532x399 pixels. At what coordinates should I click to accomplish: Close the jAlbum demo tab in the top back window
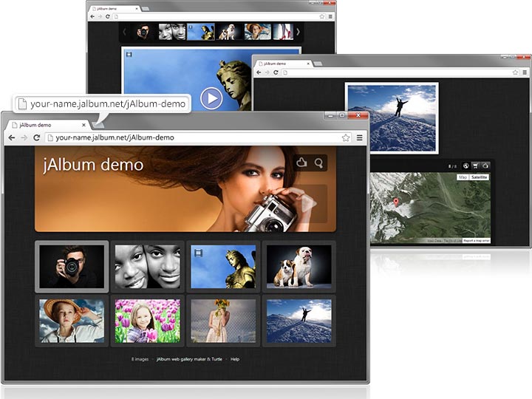(137, 8)
